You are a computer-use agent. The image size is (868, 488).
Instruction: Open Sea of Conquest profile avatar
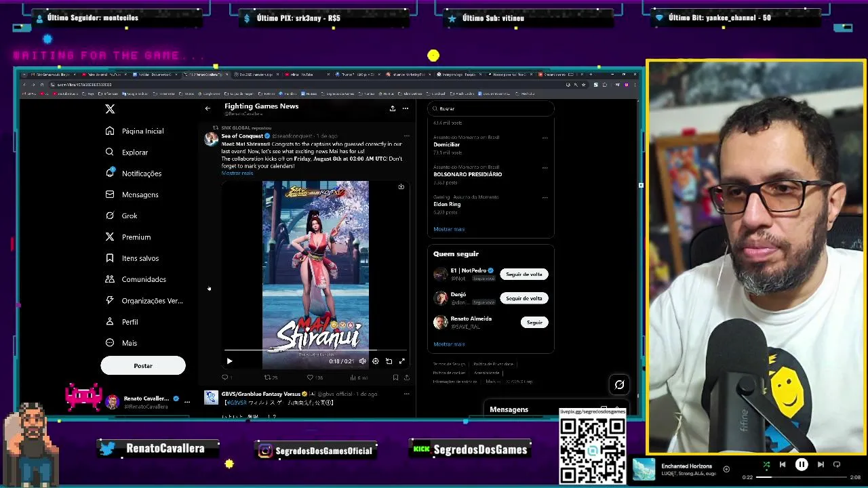coord(212,139)
